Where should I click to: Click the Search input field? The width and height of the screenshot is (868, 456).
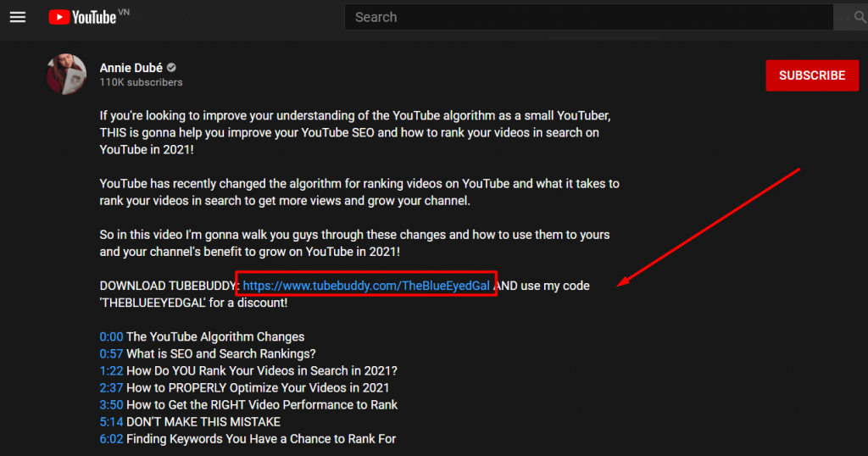point(588,17)
